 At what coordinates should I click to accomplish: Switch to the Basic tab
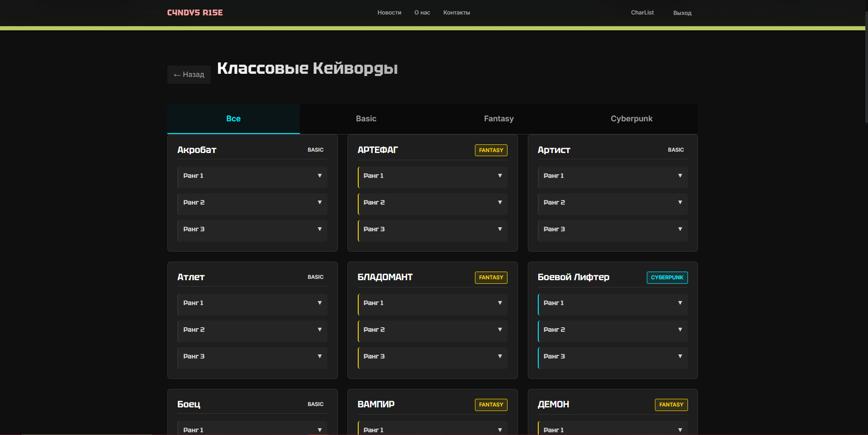(366, 119)
